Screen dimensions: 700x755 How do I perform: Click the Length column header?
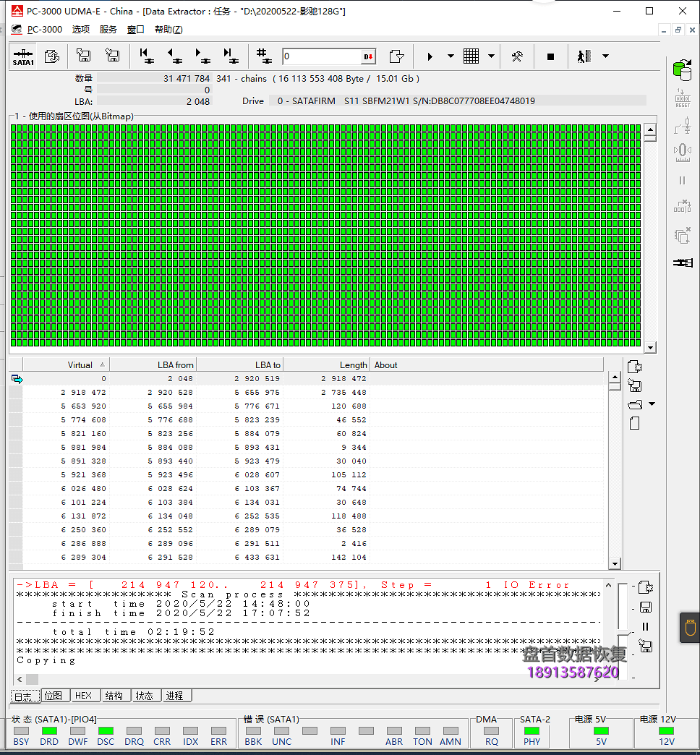326,365
